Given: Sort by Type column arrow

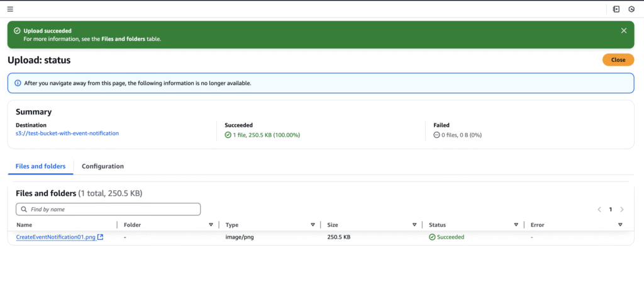Looking at the screenshot, I should point(313,224).
